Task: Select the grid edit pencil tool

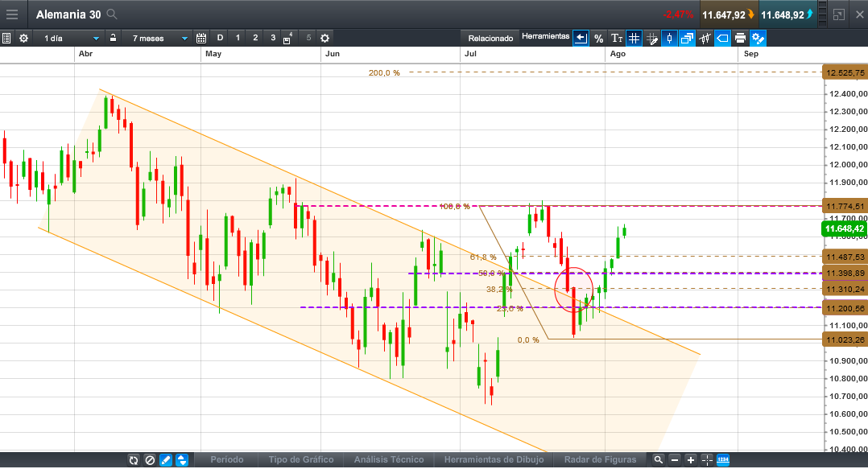Action: pyautogui.click(x=651, y=38)
